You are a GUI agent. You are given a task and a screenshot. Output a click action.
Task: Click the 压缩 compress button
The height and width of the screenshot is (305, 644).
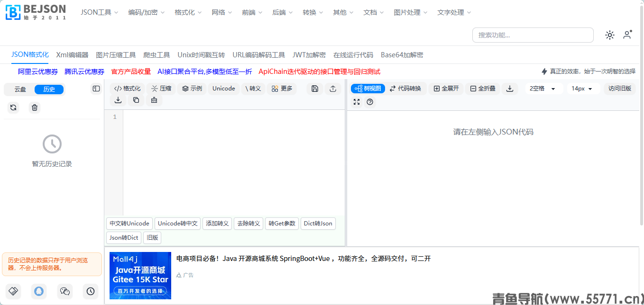coord(161,89)
